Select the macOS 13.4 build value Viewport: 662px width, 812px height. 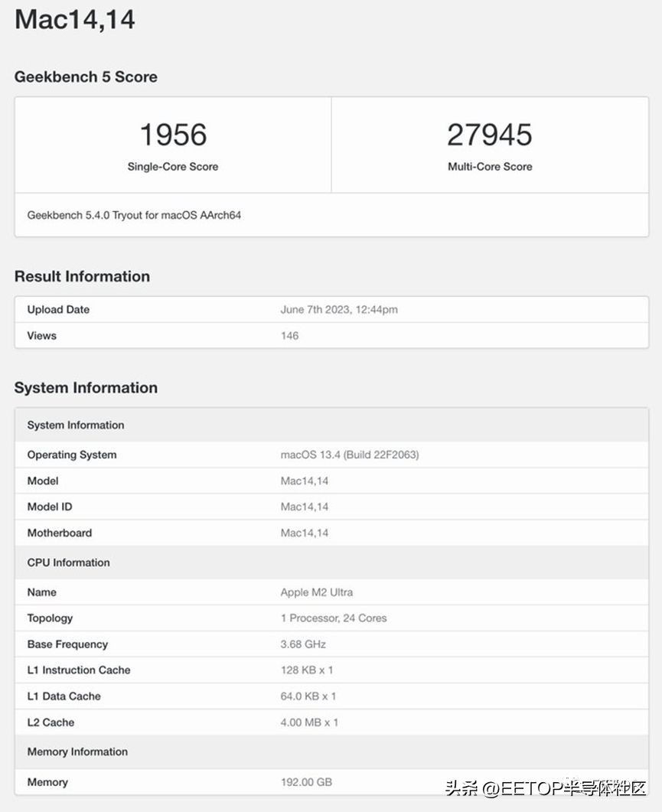pyautogui.click(x=350, y=455)
